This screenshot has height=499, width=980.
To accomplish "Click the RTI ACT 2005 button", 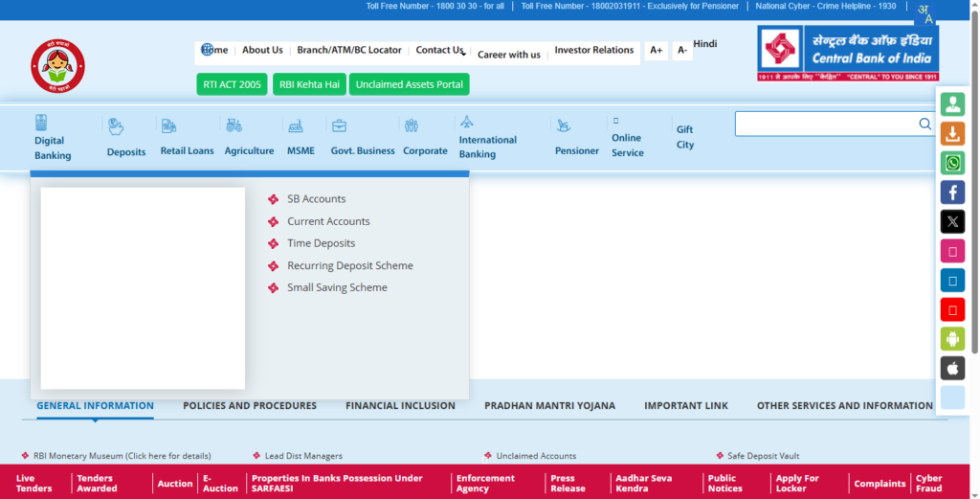I will click(x=232, y=84).
